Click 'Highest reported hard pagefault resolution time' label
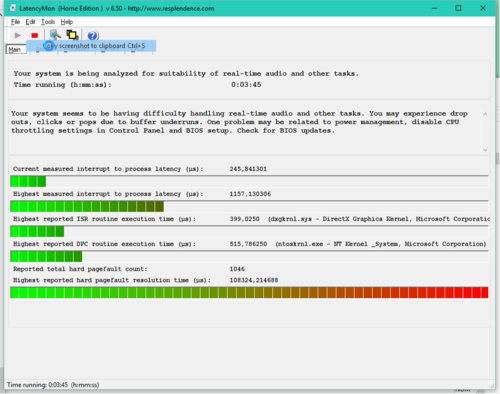500x394 pixels. [x=112, y=280]
